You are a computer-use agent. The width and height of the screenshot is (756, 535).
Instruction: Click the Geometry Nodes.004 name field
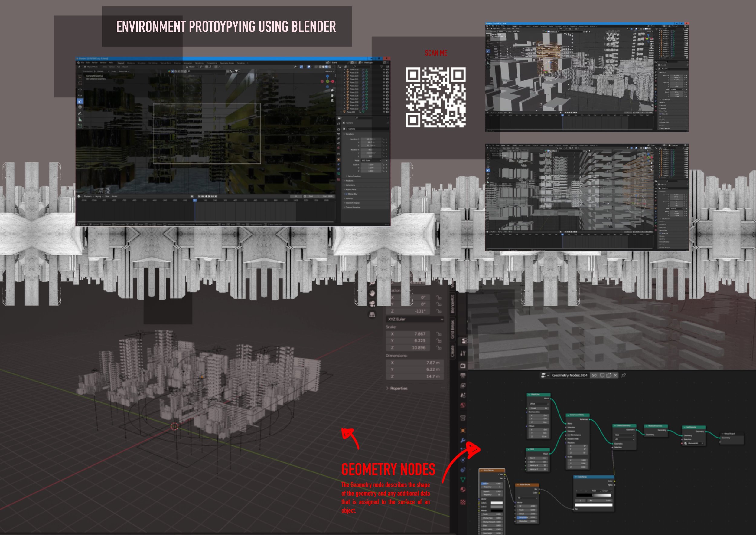click(569, 375)
